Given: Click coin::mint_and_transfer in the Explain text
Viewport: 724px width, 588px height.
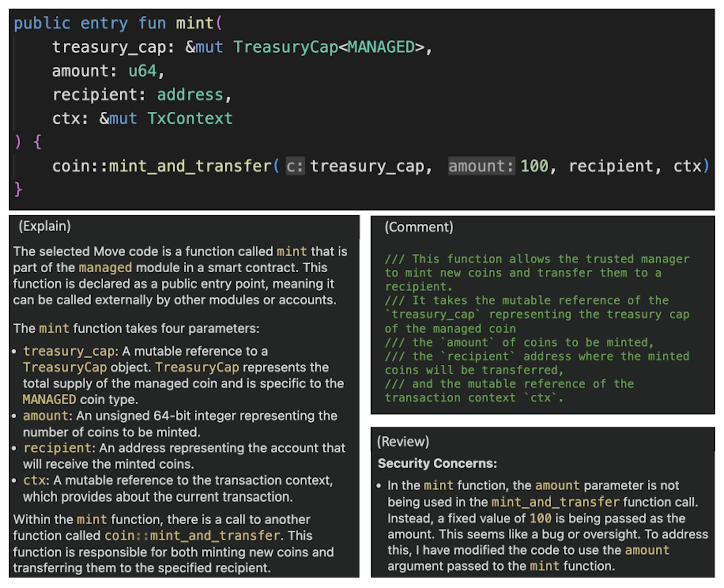Looking at the screenshot, I should (192, 536).
